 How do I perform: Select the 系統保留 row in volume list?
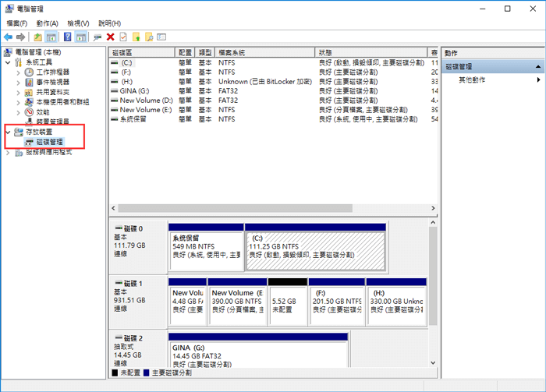pos(273,119)
